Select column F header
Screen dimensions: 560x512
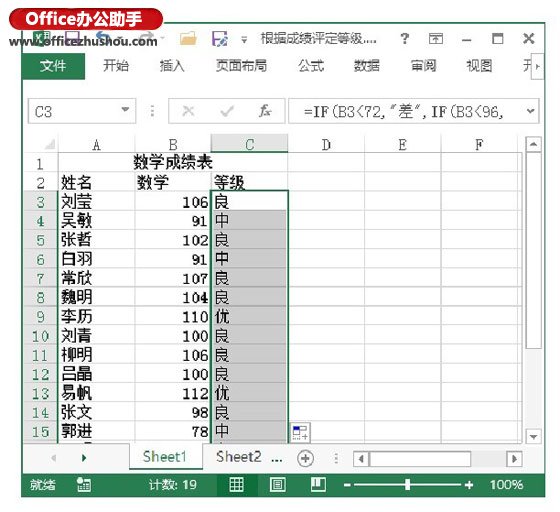[x=479, y=145]
